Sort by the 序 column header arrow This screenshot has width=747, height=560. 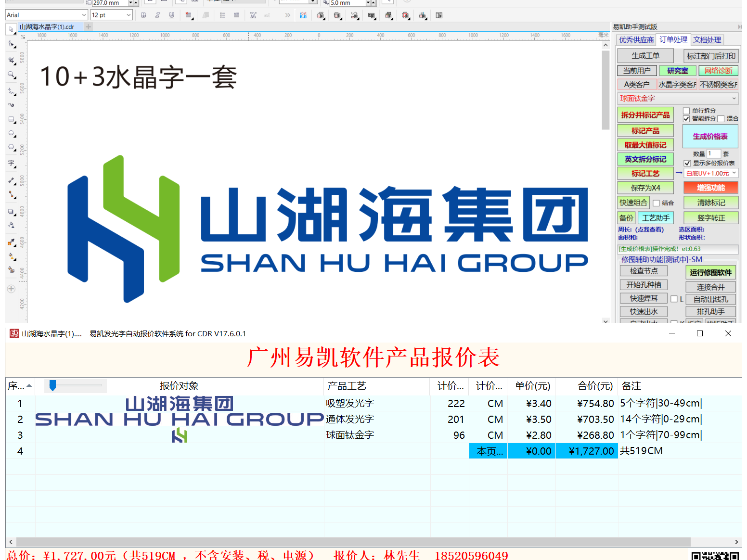pos(29,386)
